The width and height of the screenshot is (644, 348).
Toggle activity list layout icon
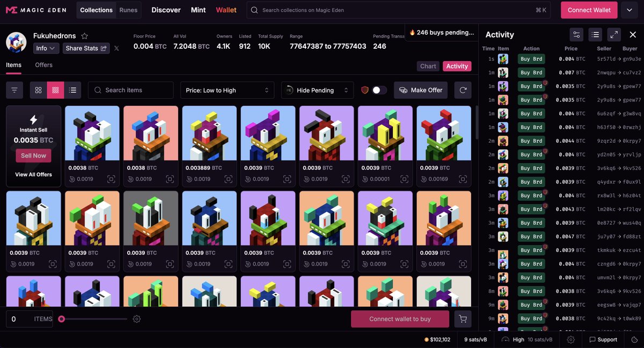pos(595,34)
